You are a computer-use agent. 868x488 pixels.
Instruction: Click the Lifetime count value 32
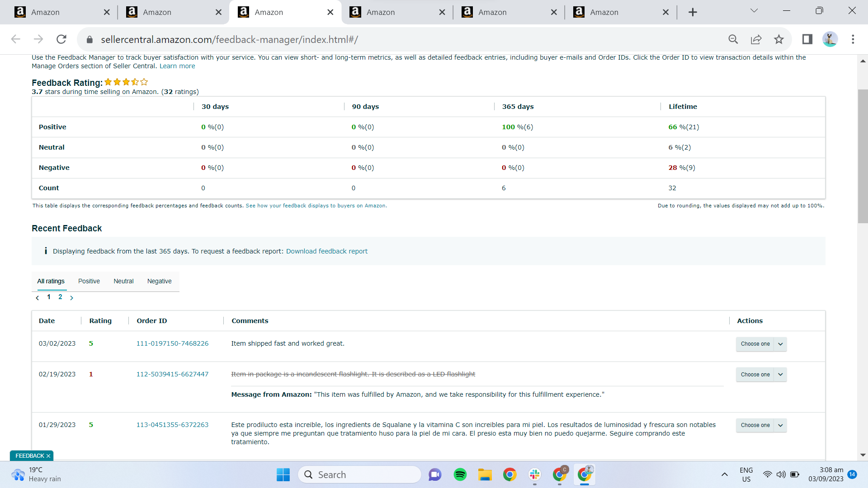(x=672, y=188)
